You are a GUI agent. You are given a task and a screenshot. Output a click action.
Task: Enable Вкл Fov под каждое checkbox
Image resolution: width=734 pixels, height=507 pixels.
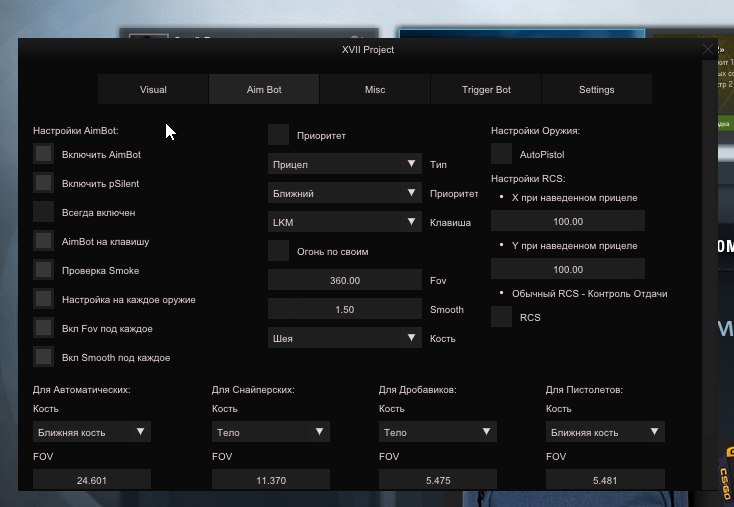44,328
